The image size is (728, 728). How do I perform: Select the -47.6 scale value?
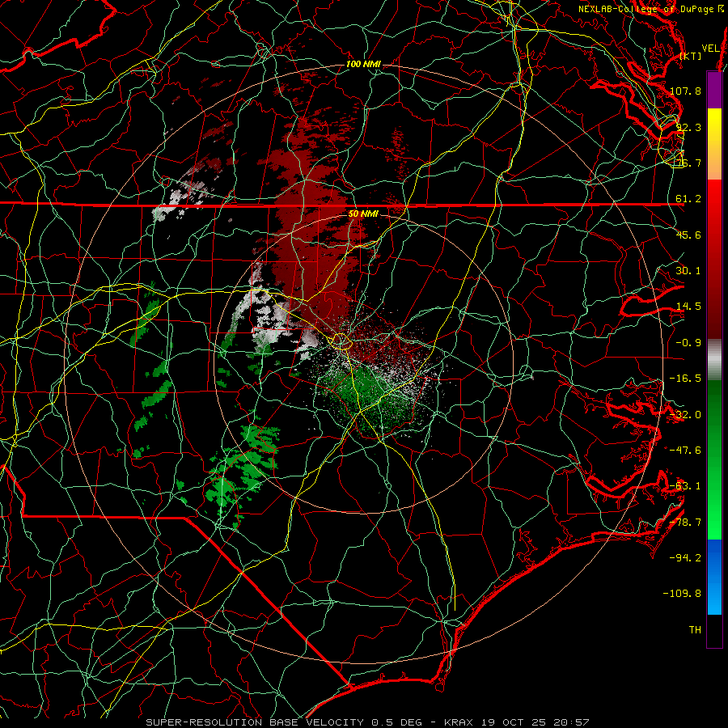[x=685, y=451]
